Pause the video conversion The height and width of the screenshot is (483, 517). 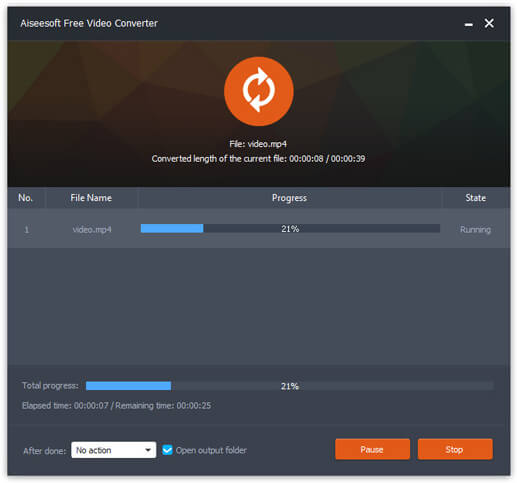(372, 449)
